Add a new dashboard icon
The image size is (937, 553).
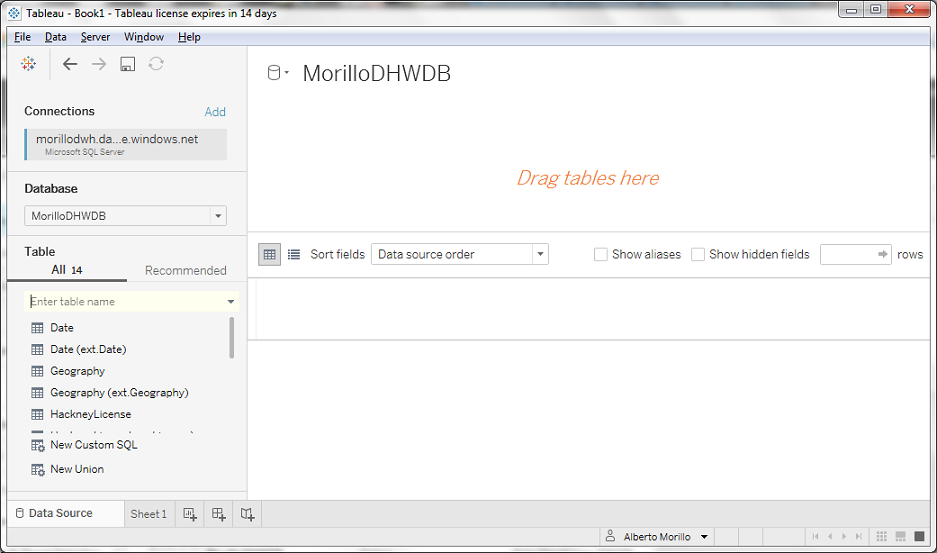point(219,514)
